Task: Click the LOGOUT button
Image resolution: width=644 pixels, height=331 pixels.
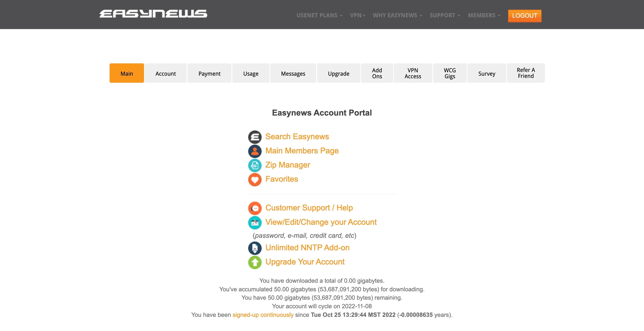Action: click(x=525, y=16)
